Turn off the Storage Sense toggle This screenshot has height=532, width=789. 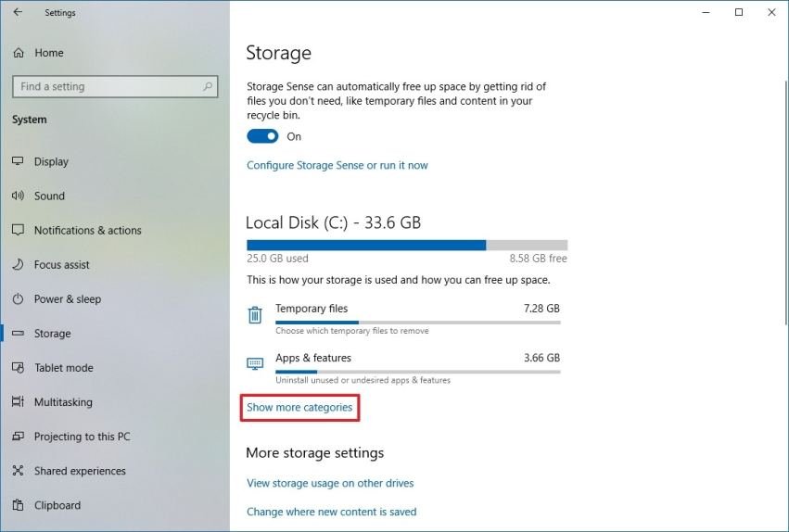(262, 136)
